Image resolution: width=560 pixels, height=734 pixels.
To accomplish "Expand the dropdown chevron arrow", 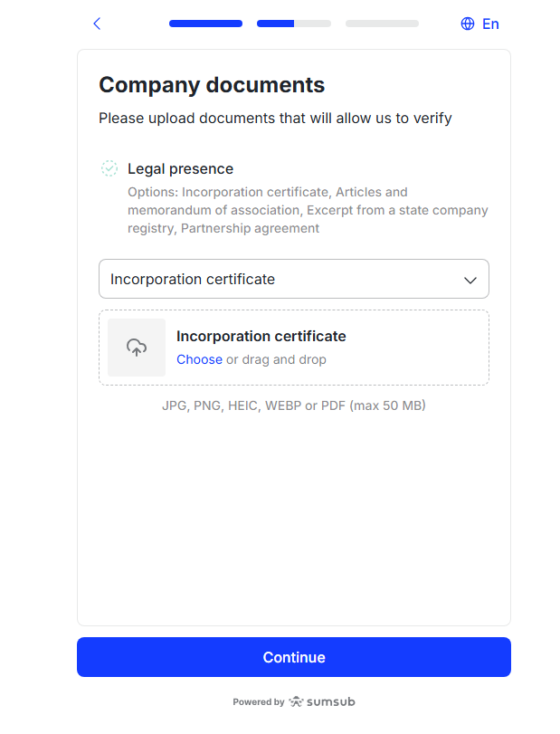I will [470, 280].
